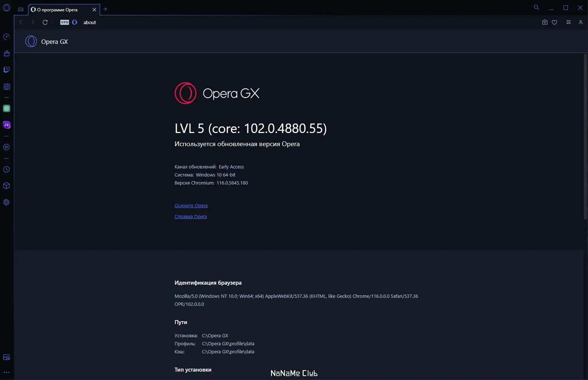Click the version text 'LVL 5 (core: 102.0.4880.55)'
588x380 pixels.
(251, 128)
